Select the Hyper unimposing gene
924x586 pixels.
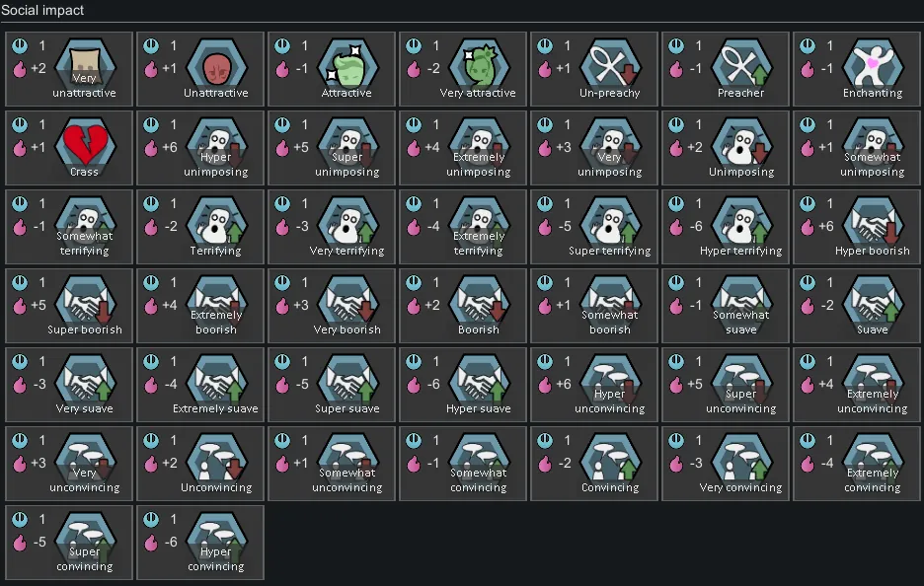[200, 148]
